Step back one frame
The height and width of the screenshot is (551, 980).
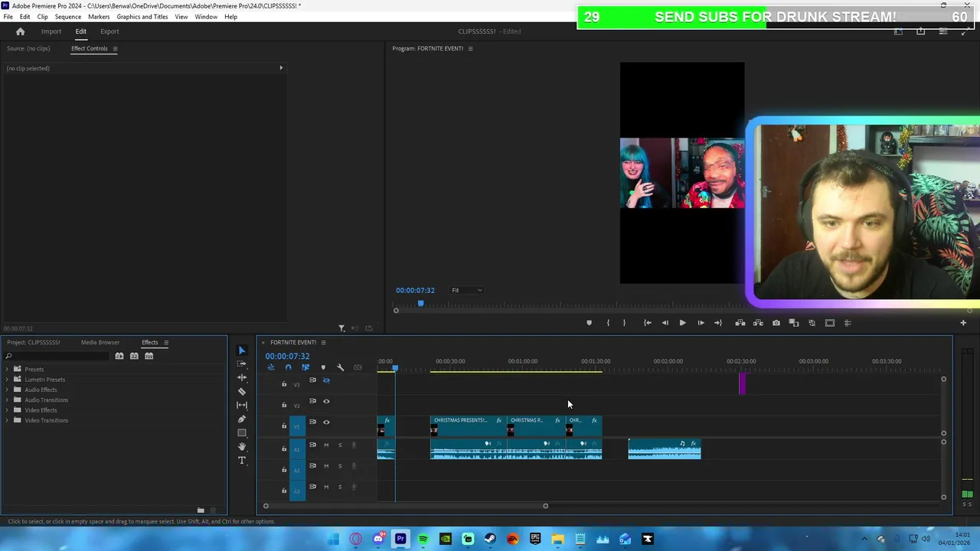click(665, 323)
